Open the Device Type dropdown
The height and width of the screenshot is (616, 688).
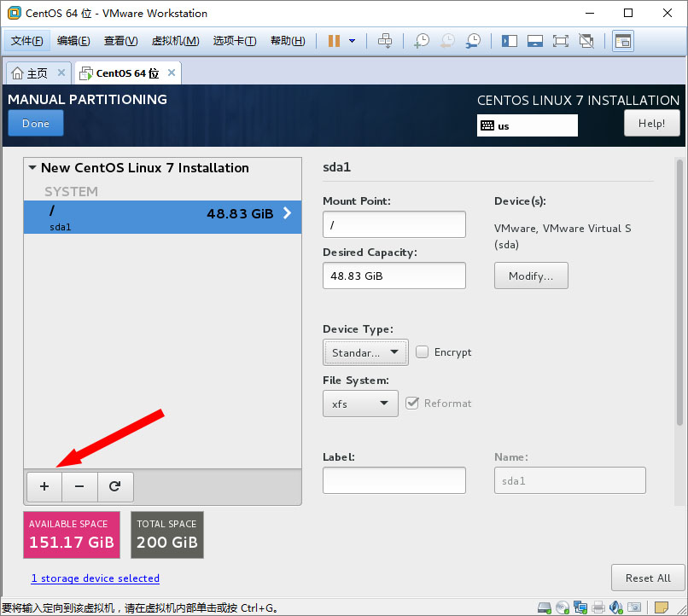click(x=365, y=352)
